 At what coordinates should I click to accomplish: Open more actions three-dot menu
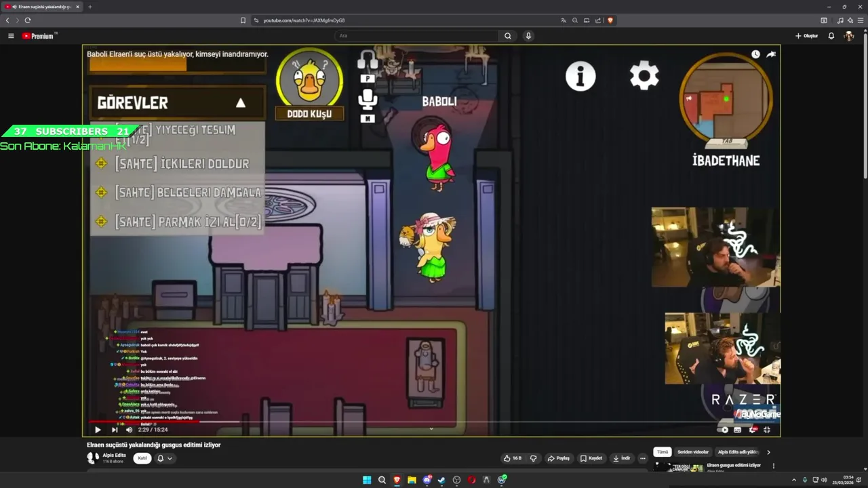tap(643, 458)
